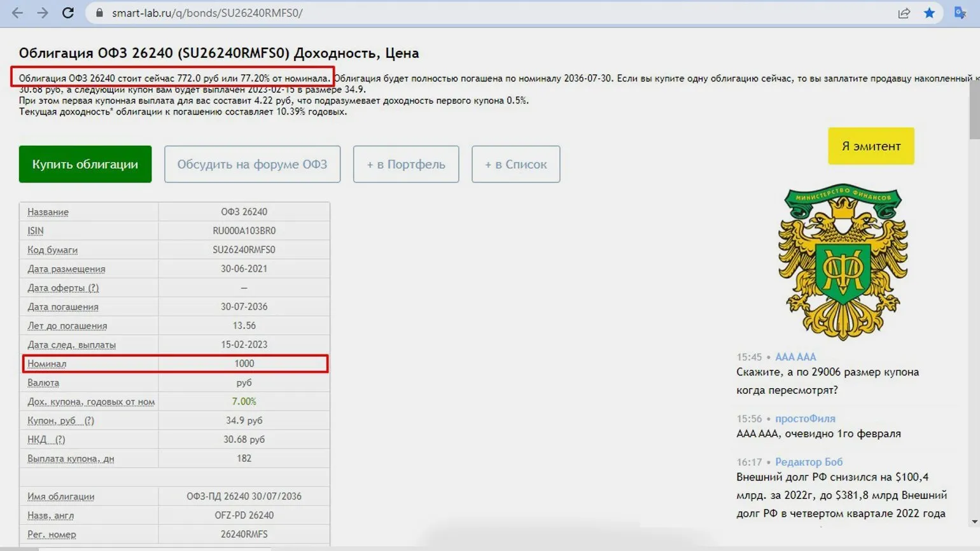
Task: Add bond via + в Портфель
Action: (406, 164)
